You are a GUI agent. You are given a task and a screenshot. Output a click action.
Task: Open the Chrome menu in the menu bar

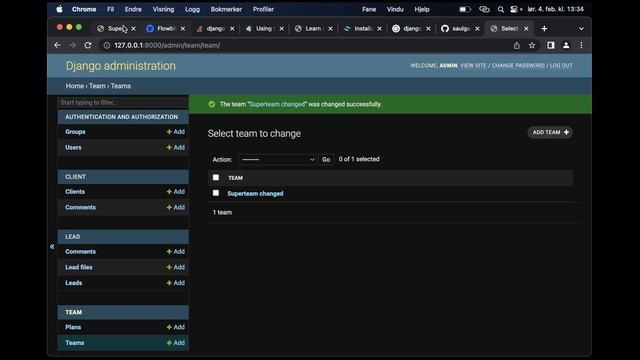point(84,9)
